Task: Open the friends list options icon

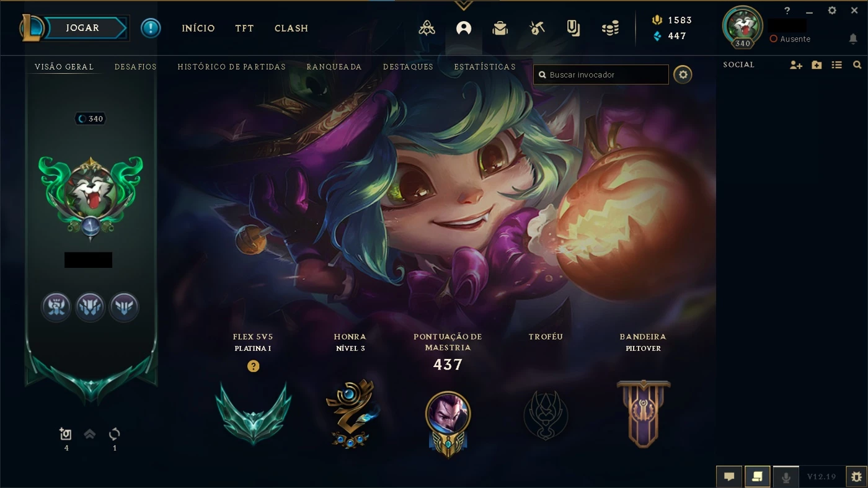Action: 837,64
